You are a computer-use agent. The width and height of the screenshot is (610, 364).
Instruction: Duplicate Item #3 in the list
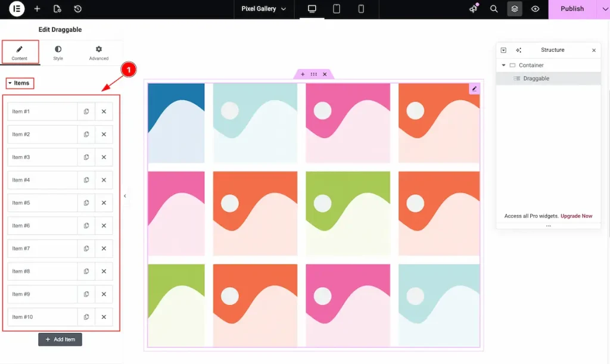[86, 157]
